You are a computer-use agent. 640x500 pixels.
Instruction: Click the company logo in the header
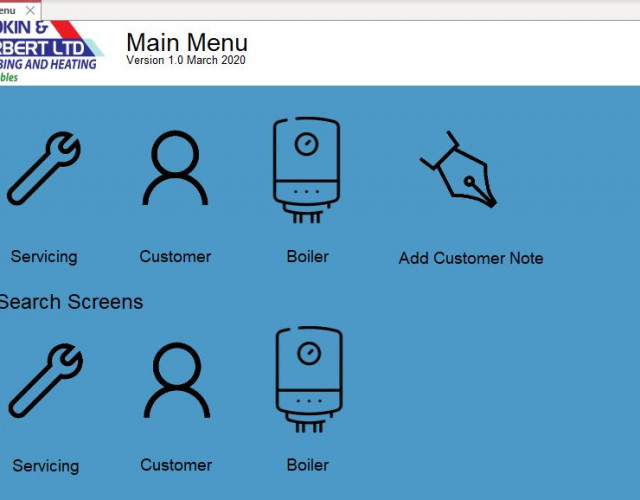pyautogui.click(x=50, y=52)
